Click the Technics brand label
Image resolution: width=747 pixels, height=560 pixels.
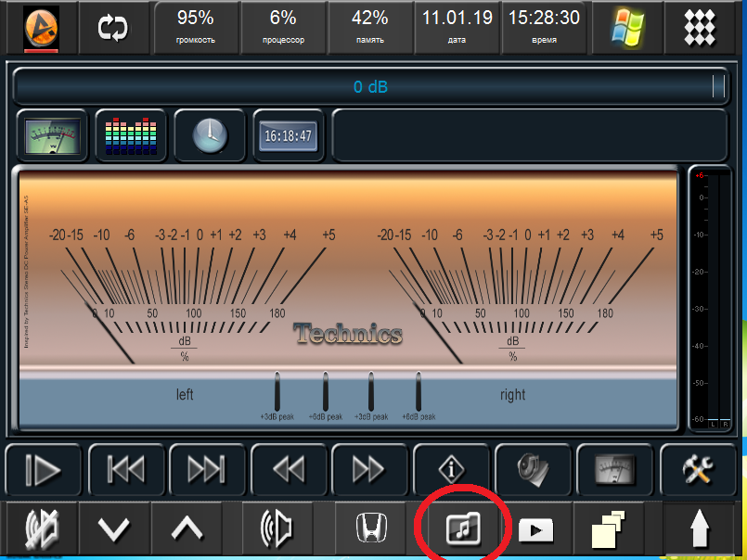coord(348,334)
